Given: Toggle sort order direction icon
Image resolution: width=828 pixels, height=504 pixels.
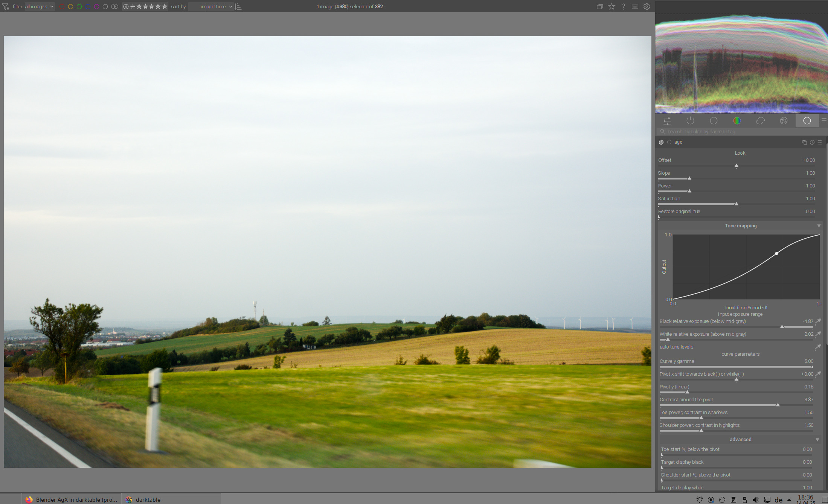Looking at the screenshot, I should [x=238, y=6].
